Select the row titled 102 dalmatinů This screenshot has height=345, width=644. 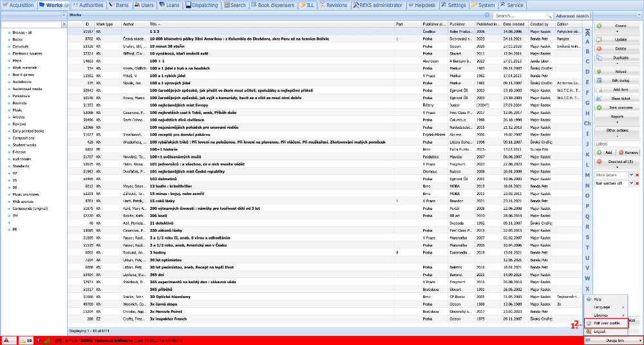325,179
